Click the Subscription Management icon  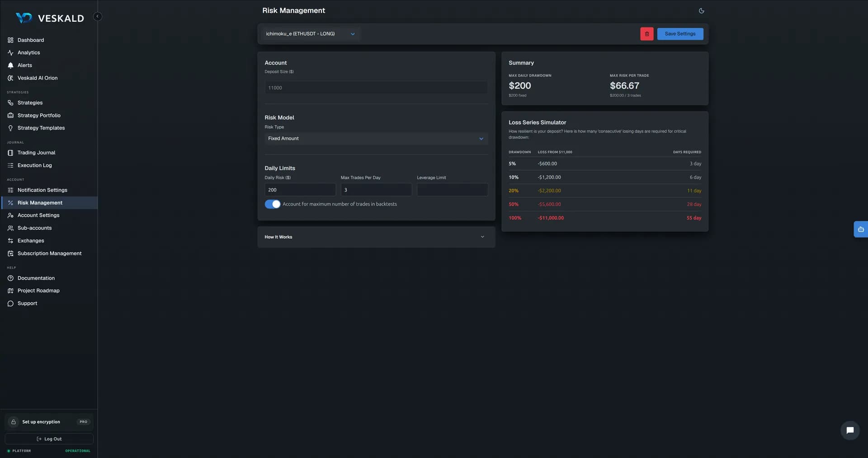pyautogui.click(x=10, y=253)
